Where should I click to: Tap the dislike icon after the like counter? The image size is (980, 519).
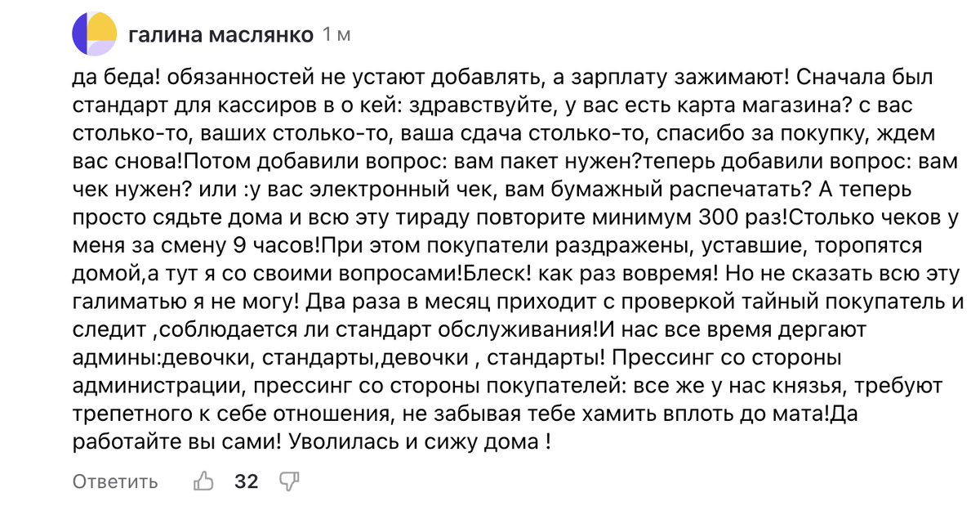click(x=290, y=481)
